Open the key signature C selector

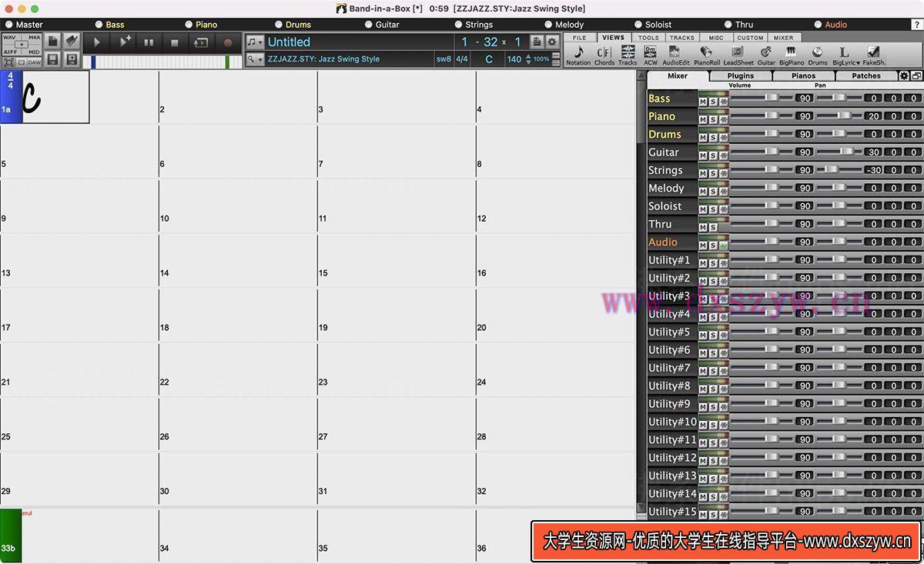click(x=488, y=59)
